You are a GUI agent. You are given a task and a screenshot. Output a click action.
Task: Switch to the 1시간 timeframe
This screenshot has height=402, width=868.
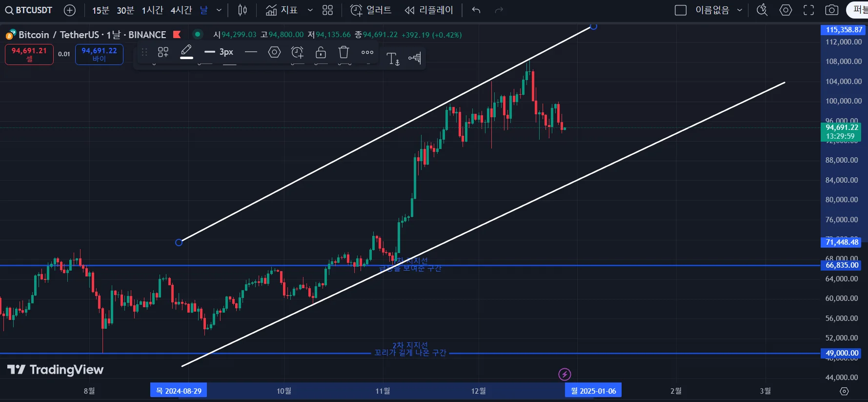[152, 10]
